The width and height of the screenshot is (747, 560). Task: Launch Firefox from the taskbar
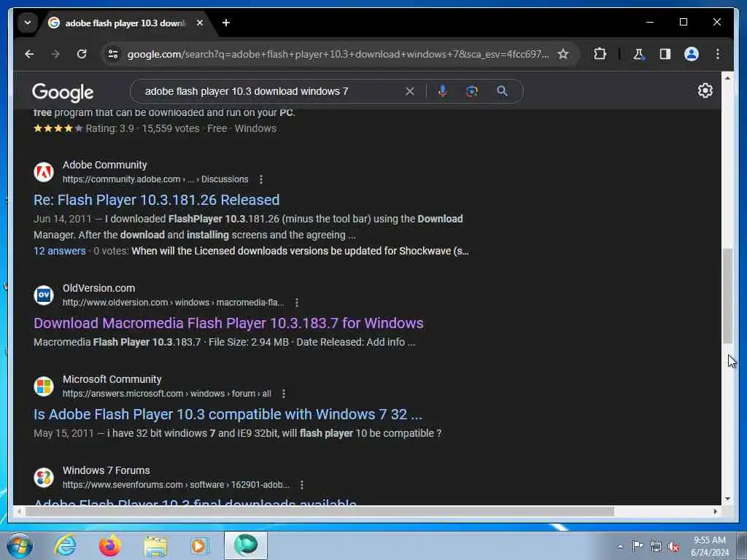coord(110,545)
